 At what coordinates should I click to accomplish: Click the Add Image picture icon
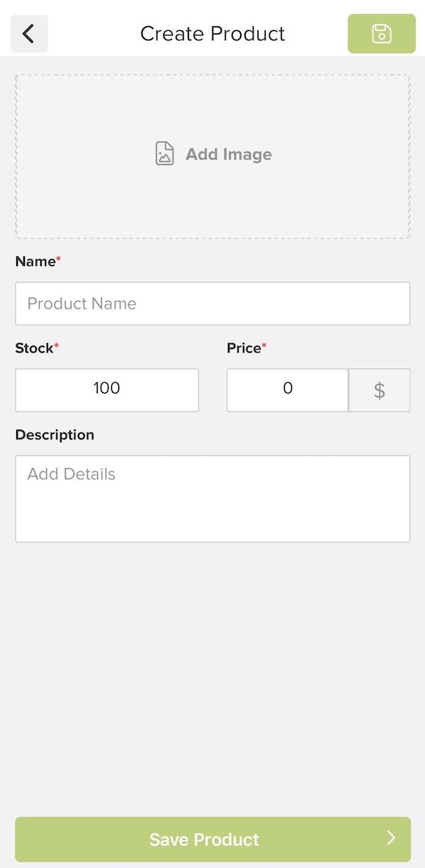coord(164,153)
